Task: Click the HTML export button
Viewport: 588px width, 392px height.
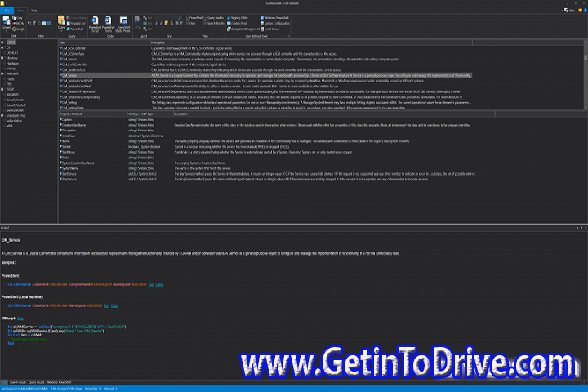Action: point(138,23)
